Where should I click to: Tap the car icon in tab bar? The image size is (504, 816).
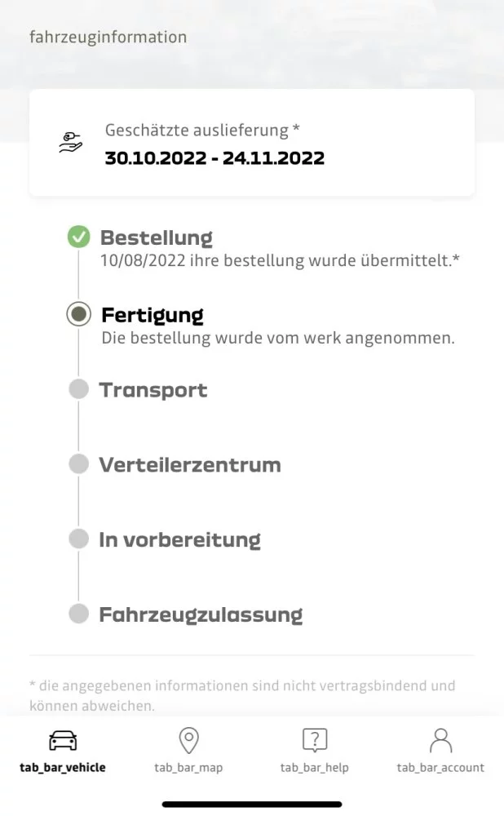(63, 740)
